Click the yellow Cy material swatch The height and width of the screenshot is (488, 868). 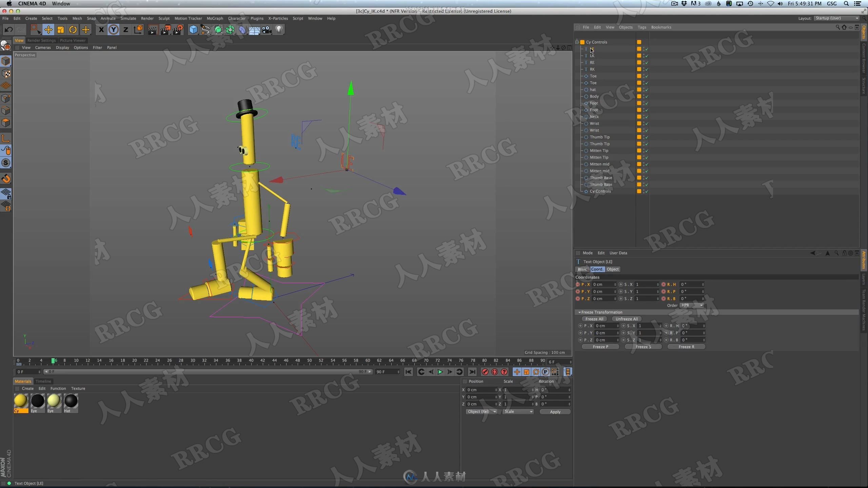pos(21,401)
